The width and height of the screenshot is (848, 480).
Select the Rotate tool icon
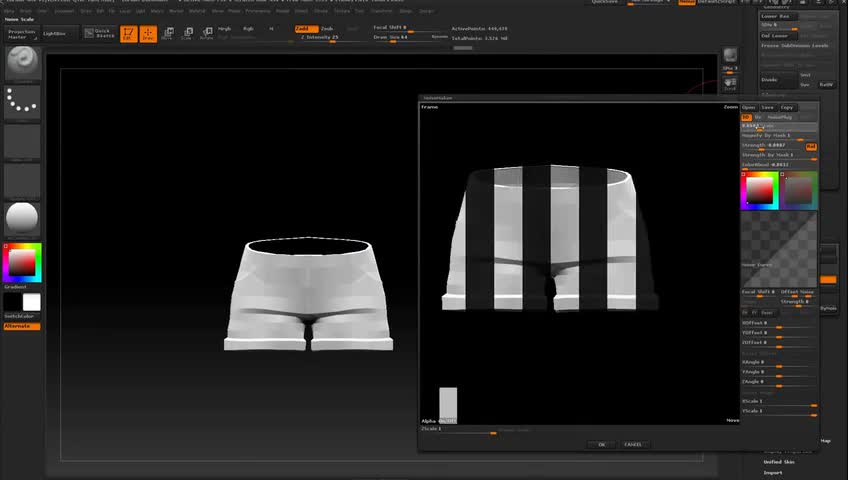pos(206,34)
